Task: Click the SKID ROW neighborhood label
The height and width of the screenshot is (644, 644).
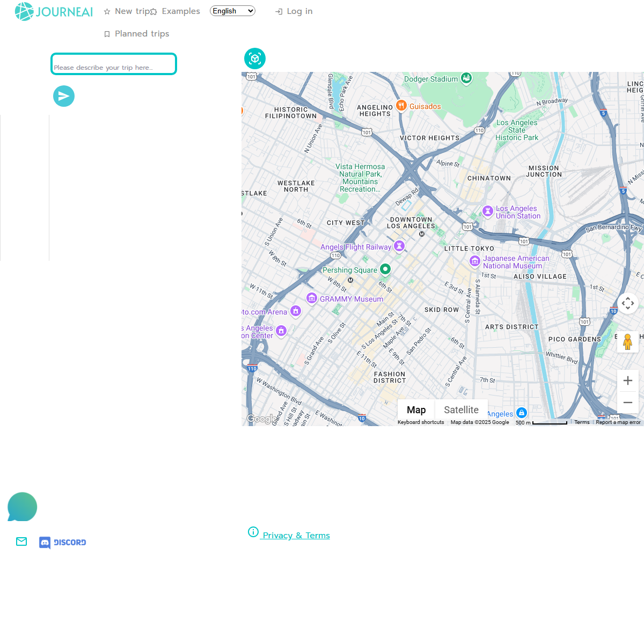Action: (442, 310)
